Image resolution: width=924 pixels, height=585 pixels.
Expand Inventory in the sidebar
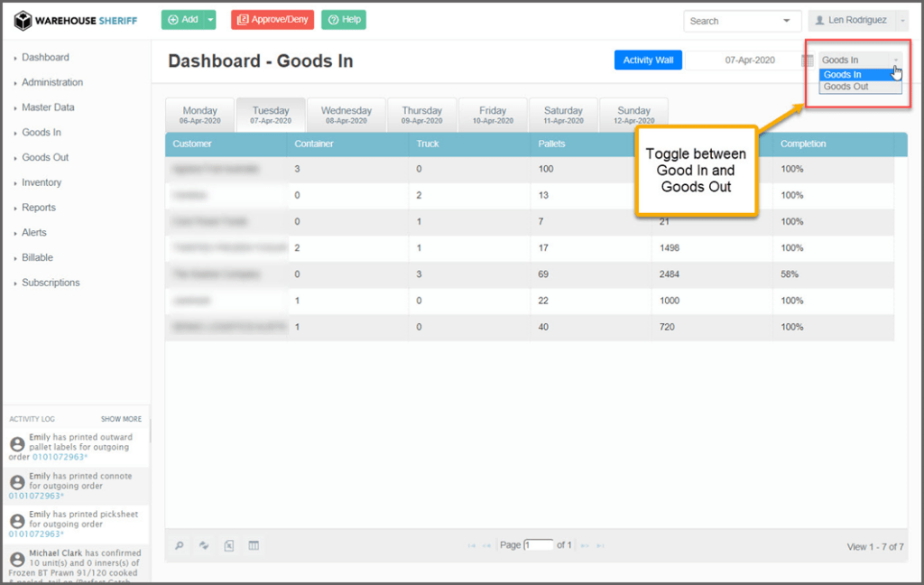tap(42, 182)
